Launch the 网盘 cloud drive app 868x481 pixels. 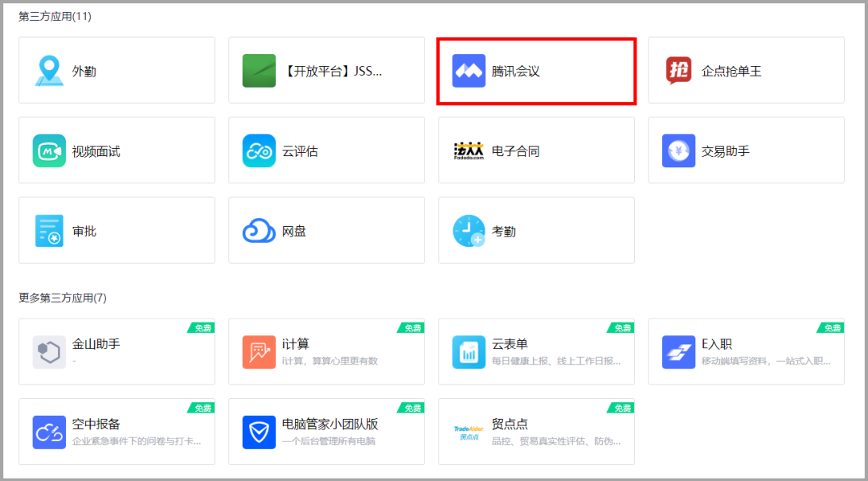coord(326,230)
